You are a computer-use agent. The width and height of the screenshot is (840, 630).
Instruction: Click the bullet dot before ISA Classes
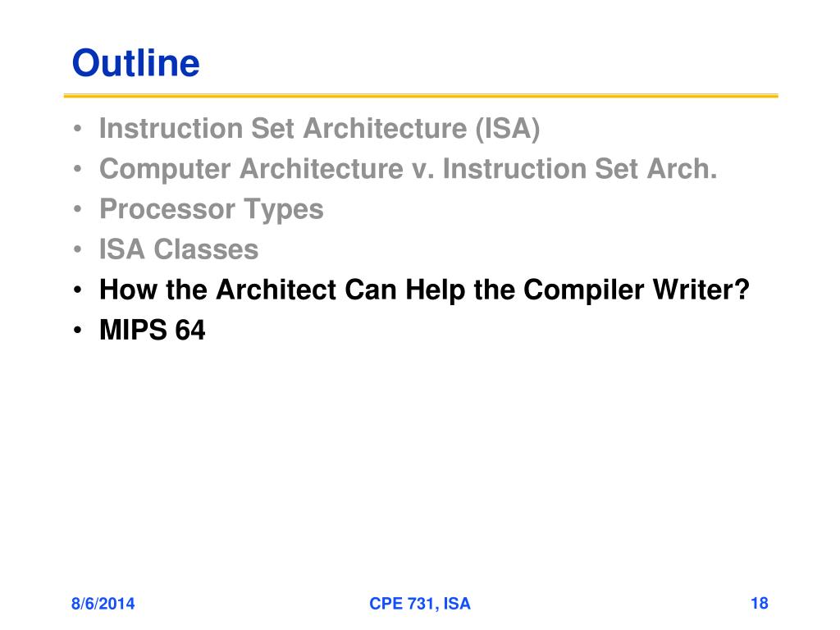78,249
